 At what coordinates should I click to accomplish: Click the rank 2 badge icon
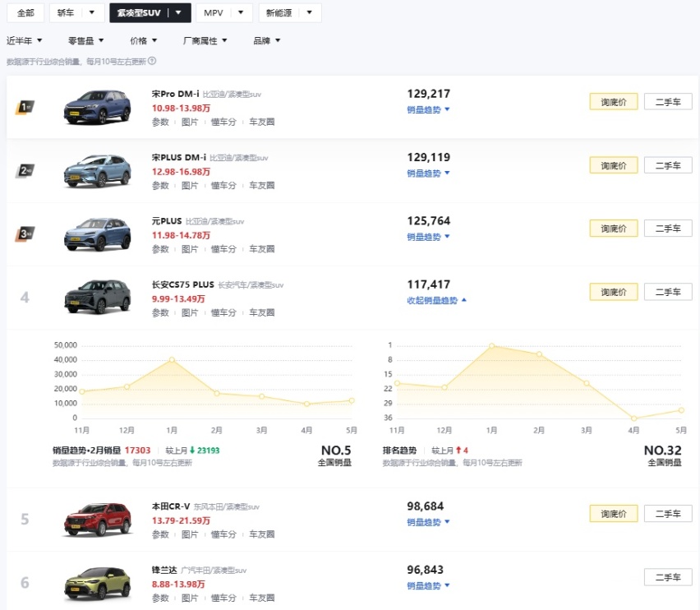(25, 170)
